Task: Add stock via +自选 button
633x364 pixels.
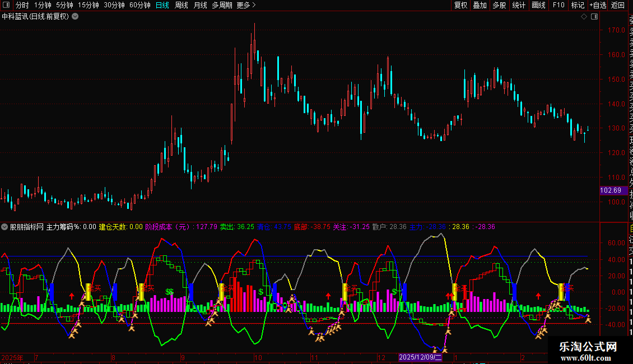Action: 598,5
